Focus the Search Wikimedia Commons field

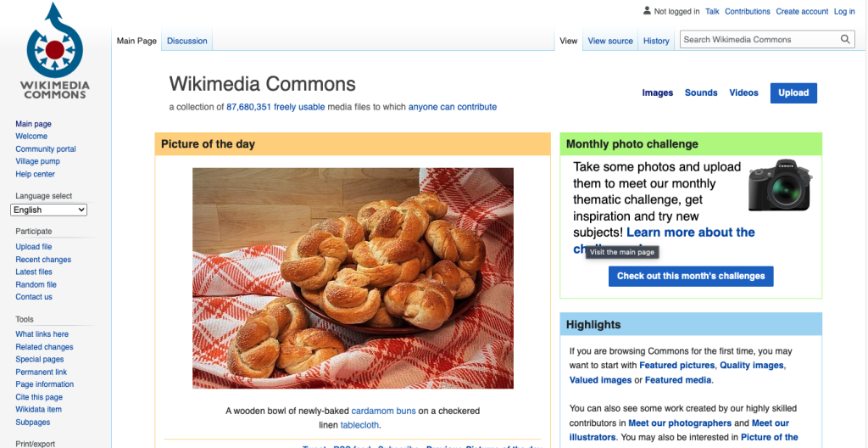pos(759,39)
